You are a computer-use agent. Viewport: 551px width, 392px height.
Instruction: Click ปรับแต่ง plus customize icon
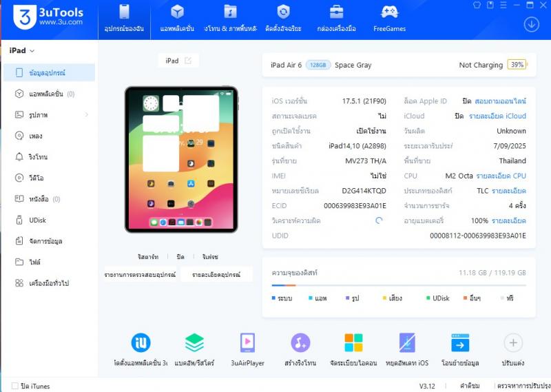(513, 343)
